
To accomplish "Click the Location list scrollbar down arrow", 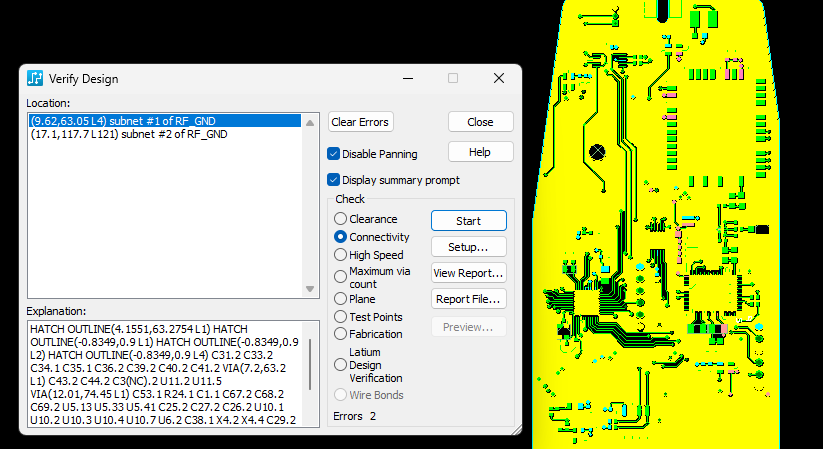I will coord(309,290).
